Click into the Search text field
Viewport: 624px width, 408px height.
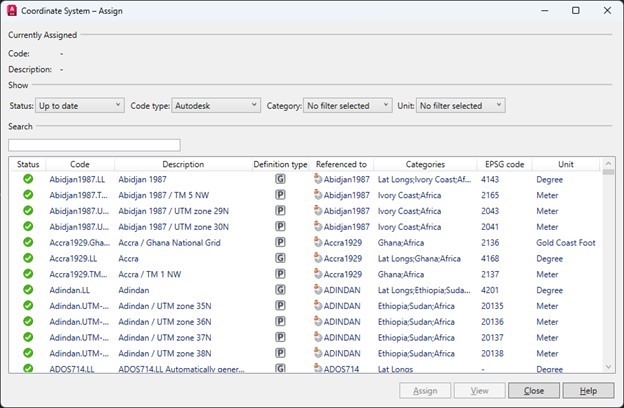tap(94, 145)
